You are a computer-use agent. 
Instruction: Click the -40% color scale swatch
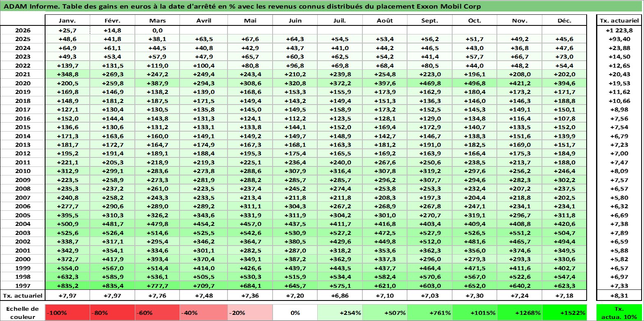(x=204, y=313)
